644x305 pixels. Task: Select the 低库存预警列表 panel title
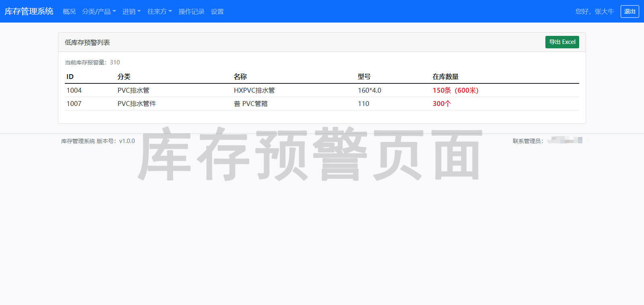(x=87, y=42)
